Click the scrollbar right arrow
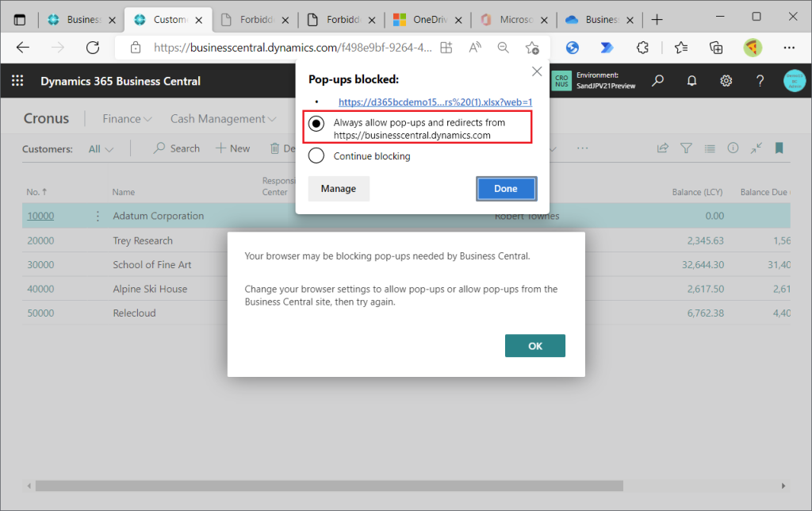 (783, 486)
